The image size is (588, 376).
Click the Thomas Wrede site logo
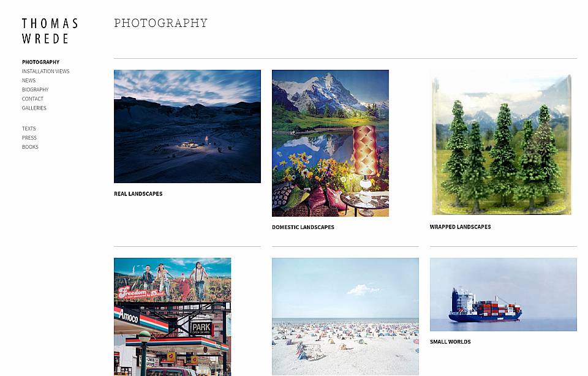pyautogui.click(x=50, y=31)
